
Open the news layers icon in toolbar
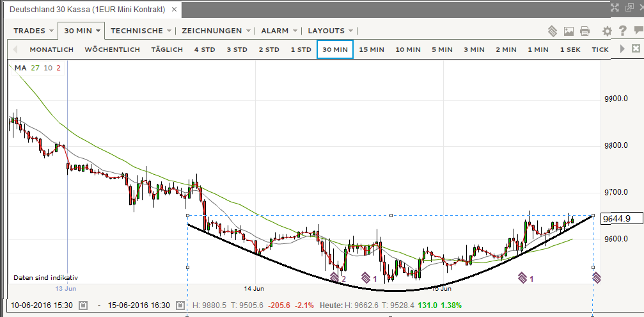(x=553, y=31)
